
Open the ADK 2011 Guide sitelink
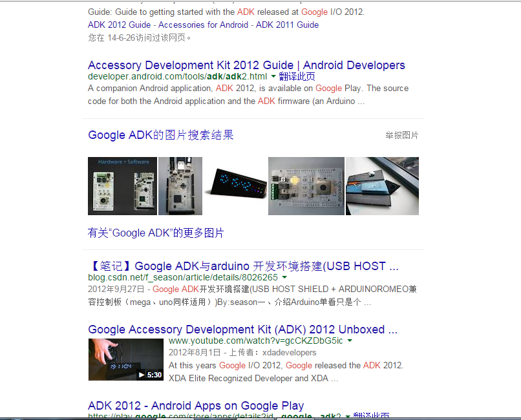tap(288, 25)
